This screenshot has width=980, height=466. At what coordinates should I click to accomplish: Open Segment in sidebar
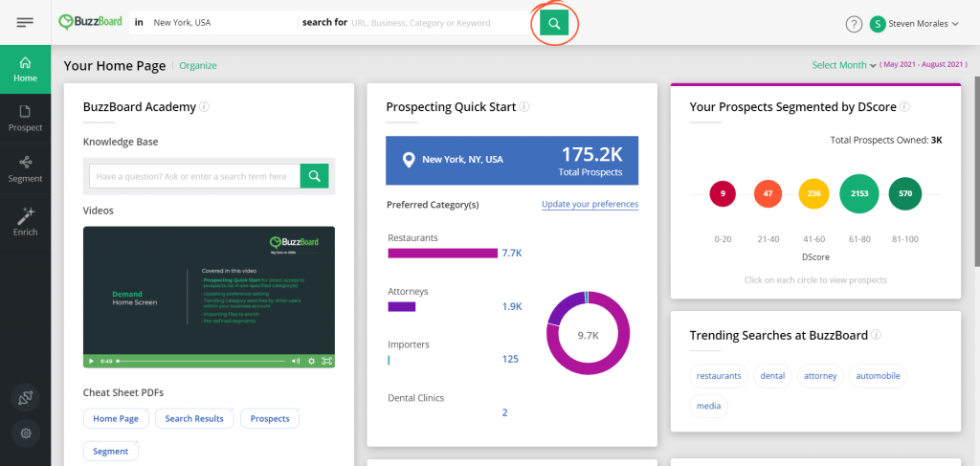(x=26, y=169)
